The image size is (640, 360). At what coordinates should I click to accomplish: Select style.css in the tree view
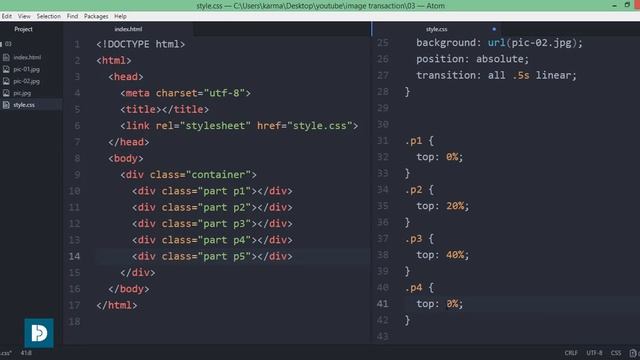pyautogui.click(x=24, y=105)
